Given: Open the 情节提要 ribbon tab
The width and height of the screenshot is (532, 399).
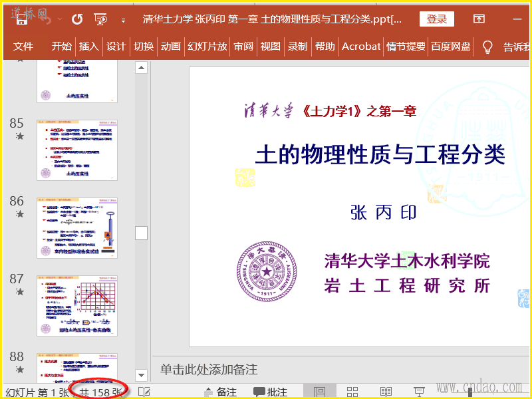Looking at the screenshot, I should [406, 47].
